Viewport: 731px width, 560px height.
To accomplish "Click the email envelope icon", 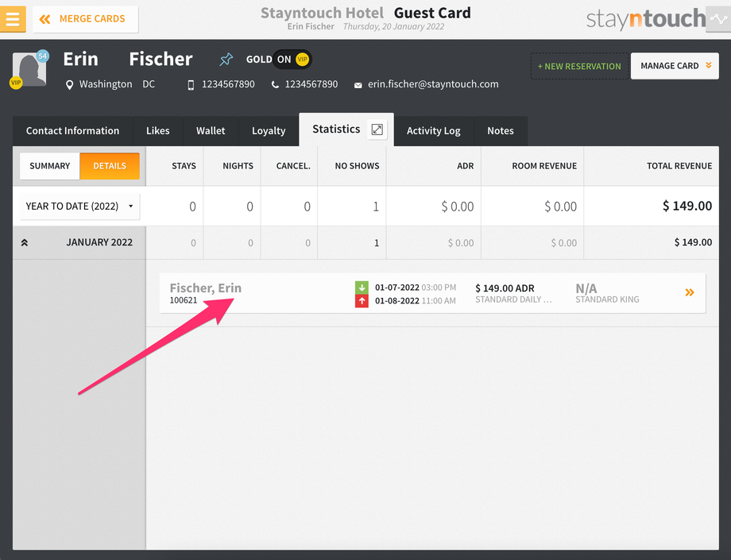I will tap(358, 85).
